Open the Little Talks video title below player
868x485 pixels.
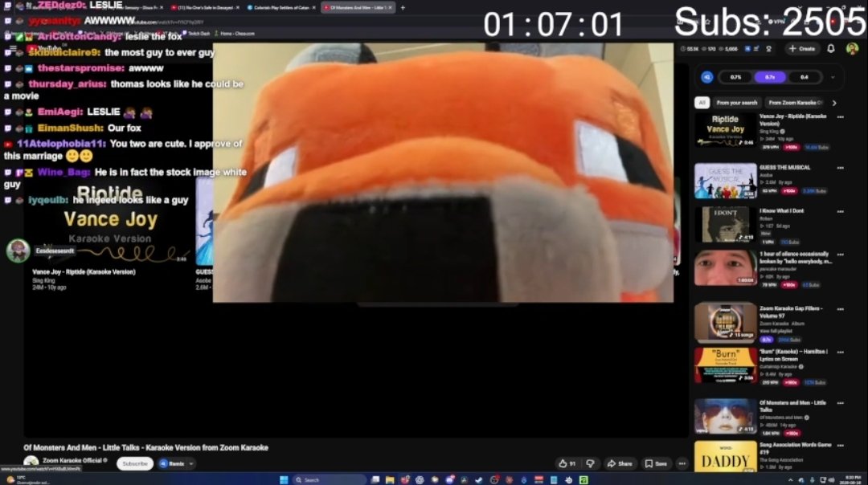(145, 447)
